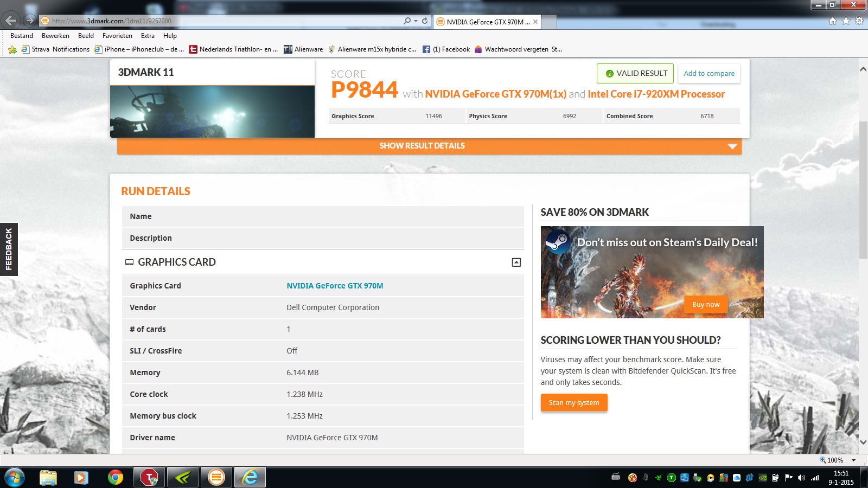Image resolution: width=868 pixels, height=488 pixels.
Task: Click Buy now on Steam deal
Action: pyautogui.click(x=706, y=304)
